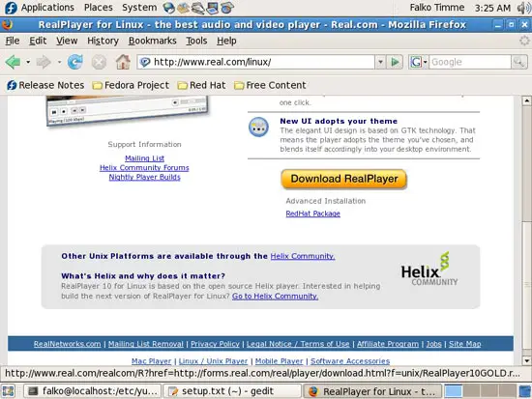
Task: Click the scrollbar down arrow
Action: pyautogui.click(x=526, y=360)
